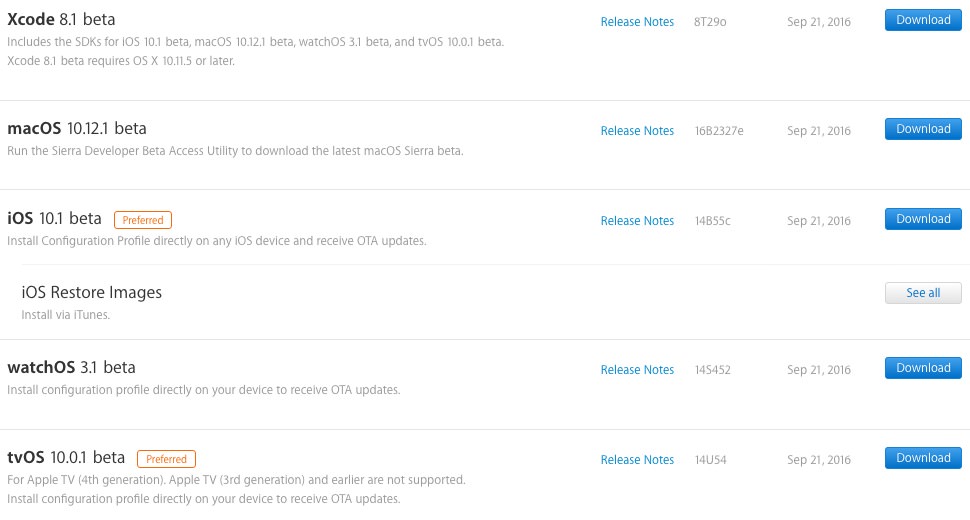Click the Preferred badge beside tvOS 10.0.1 beta
The image size is (970, 520).
click(166, 459)
